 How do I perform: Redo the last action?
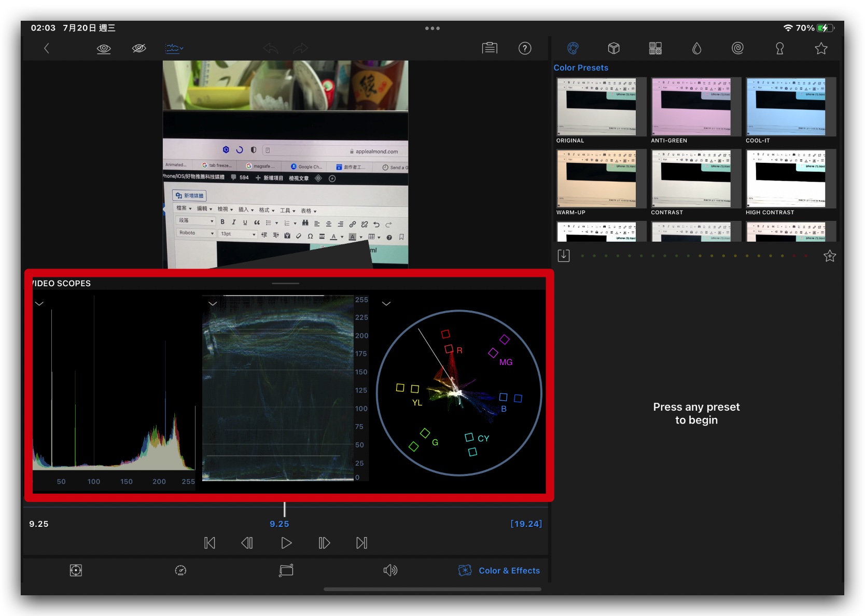[x=300, y=49]
